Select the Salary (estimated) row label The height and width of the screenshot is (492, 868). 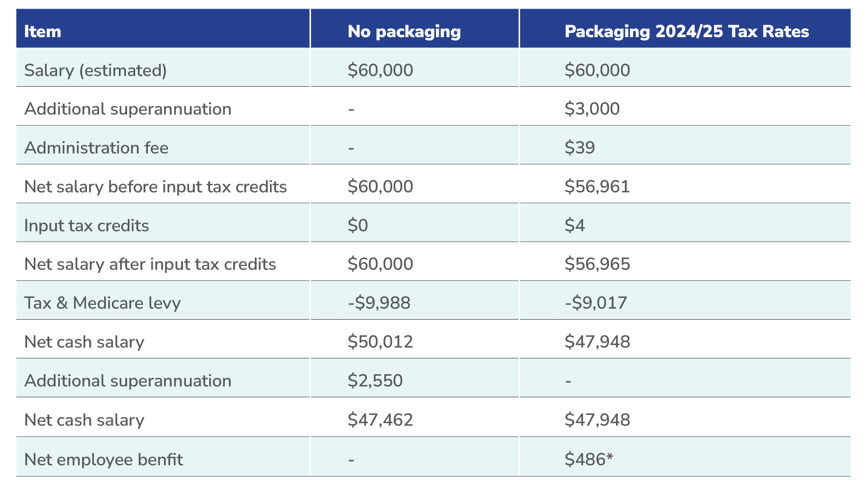coord(95,70)
